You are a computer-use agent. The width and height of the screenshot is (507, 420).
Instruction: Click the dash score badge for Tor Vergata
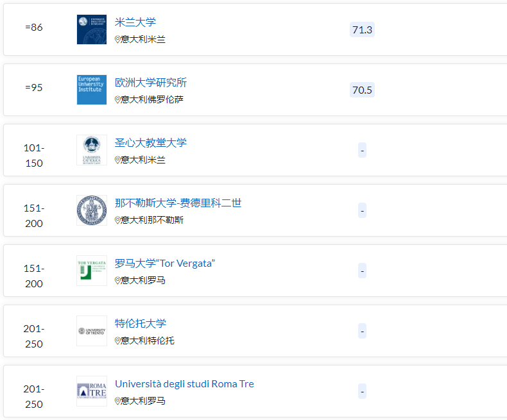click(x=362, y=271)
